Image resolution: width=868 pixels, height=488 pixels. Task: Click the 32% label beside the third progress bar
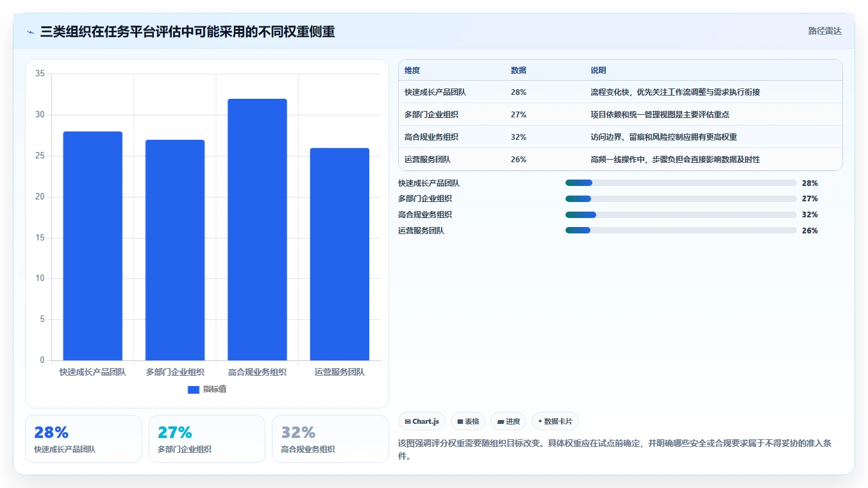pyautogui.click(x=810, y=215)
